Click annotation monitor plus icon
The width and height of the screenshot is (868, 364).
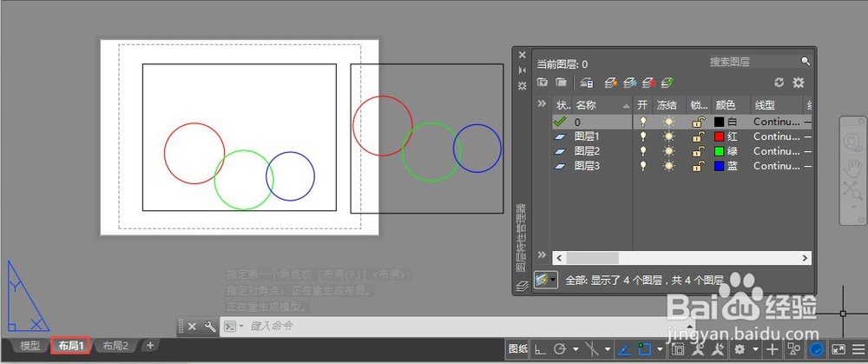point(773,349)
